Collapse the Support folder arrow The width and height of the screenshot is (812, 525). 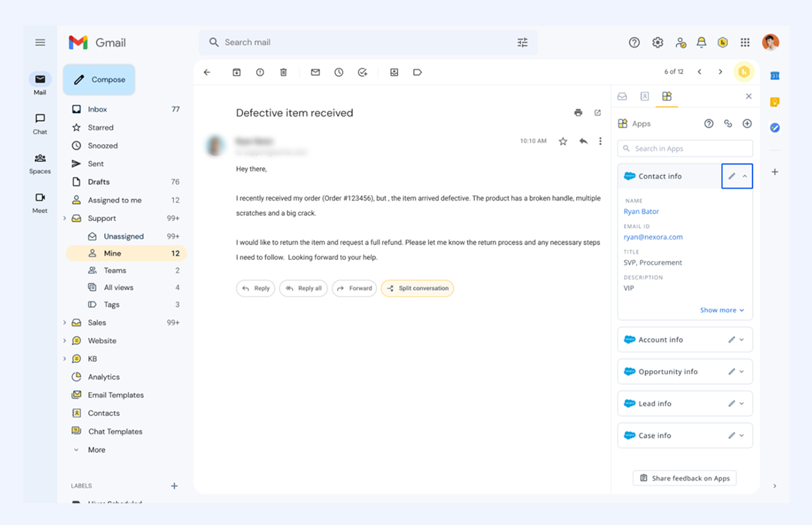(65, 218)
